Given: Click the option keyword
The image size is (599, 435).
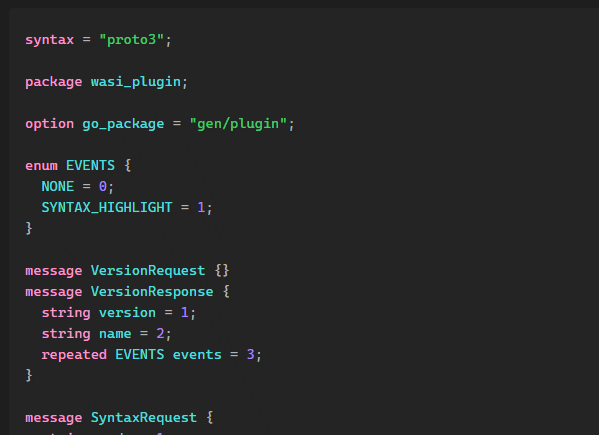Looking at the screenshot, I should pos(50,124).
